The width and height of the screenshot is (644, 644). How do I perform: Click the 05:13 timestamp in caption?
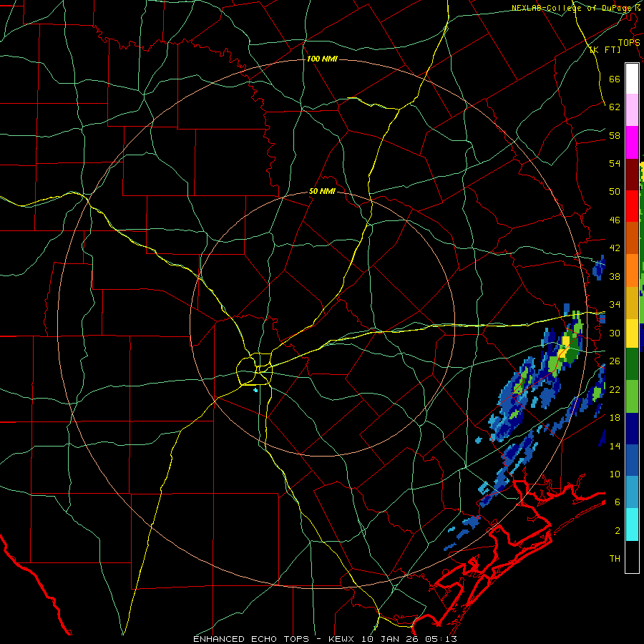click(x=442, y=639)
